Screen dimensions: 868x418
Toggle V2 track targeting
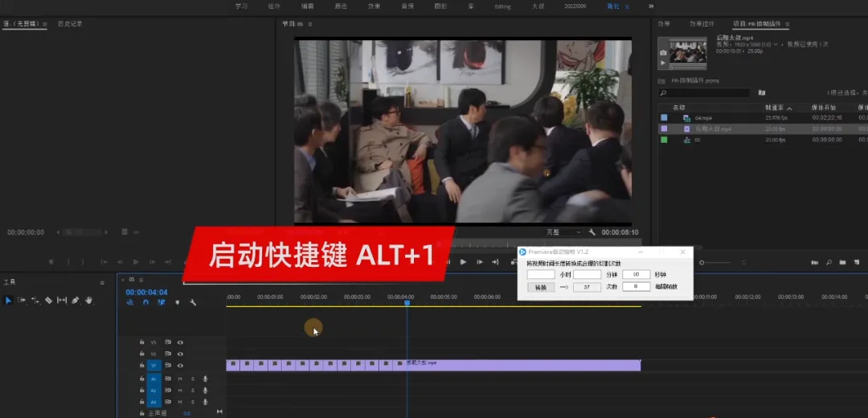pyautogui.click(x=154, y=354)
